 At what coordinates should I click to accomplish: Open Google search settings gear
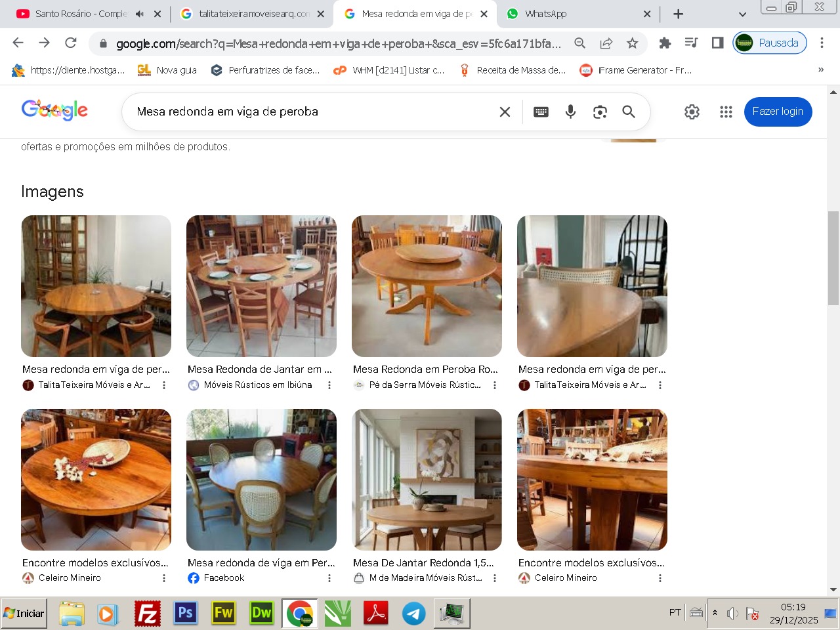(x=692, y=112)
